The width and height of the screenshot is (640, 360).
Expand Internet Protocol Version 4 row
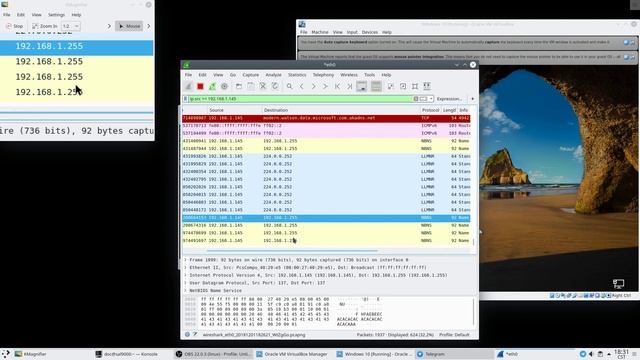pyautogui.click(x=184, y=276)
